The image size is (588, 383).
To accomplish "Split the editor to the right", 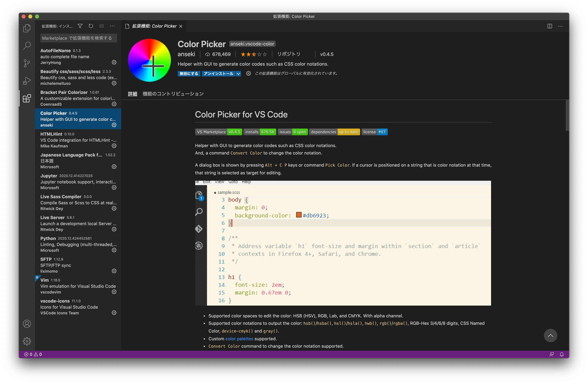I will (x=549, y=26).
